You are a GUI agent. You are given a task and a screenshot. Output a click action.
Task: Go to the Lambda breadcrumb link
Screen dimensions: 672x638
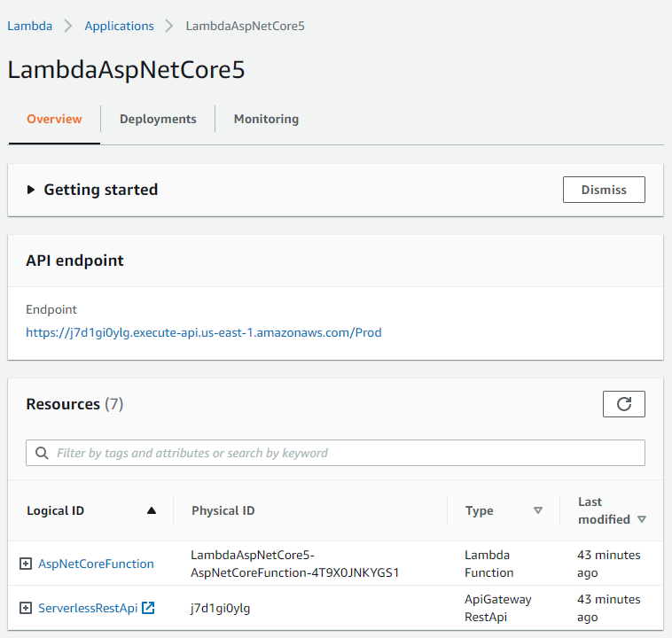29,26
